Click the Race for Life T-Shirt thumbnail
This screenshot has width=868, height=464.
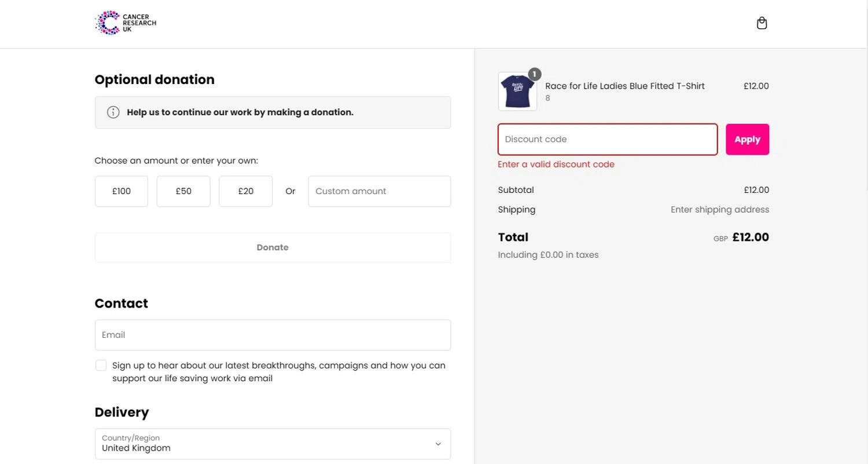click(x=517, y=92)
